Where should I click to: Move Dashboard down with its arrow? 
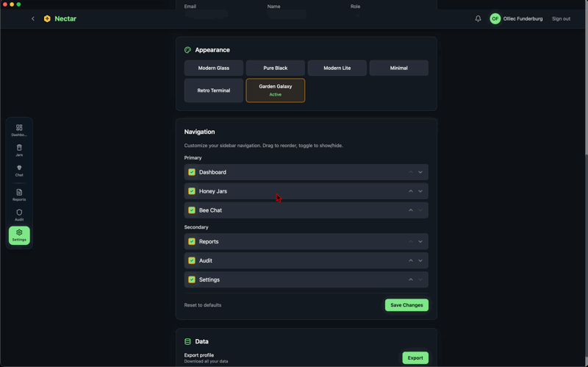(420, 172)
